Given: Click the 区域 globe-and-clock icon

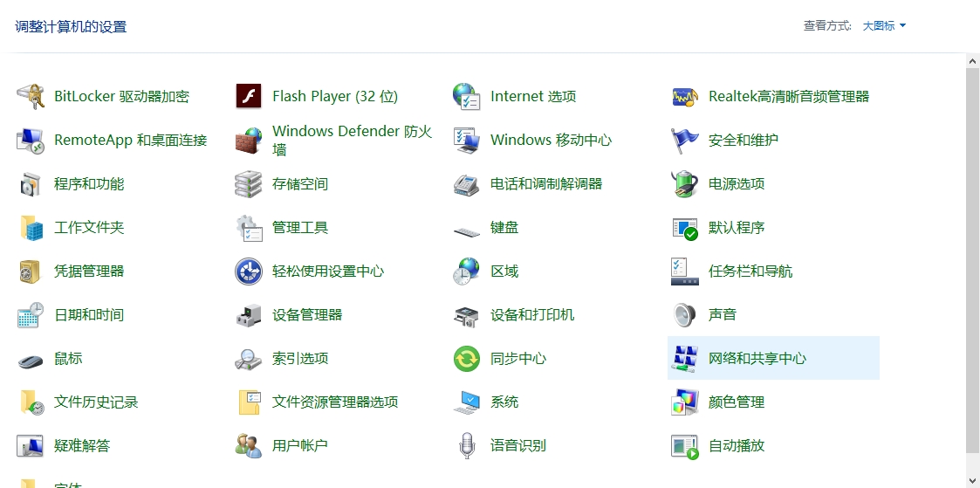Looking at the screenshot, I should [466, 271].
